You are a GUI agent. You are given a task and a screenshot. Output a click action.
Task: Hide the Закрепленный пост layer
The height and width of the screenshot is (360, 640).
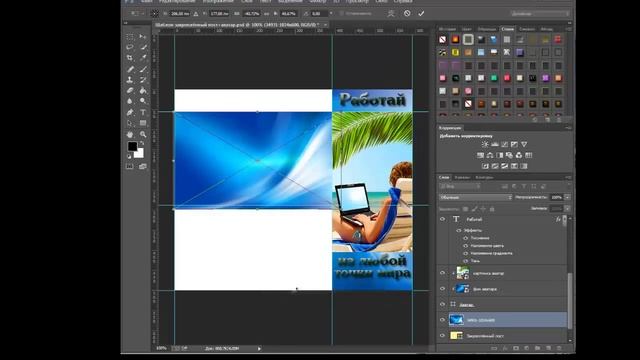click(442, 336)
